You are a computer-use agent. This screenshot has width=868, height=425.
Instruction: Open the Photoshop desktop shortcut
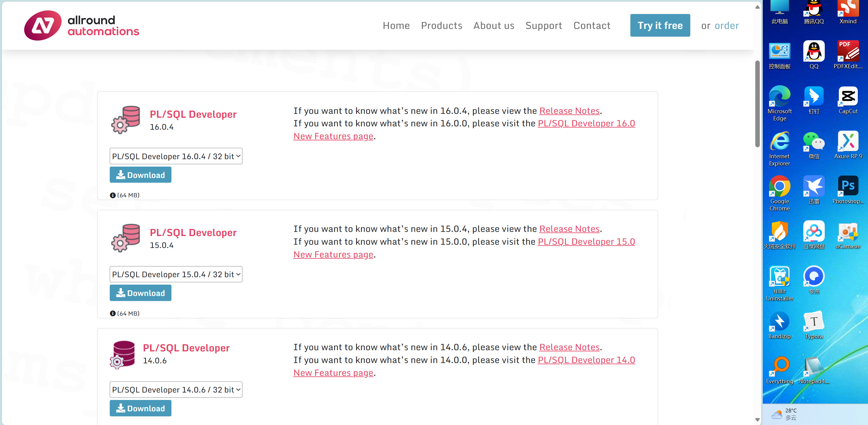848,186
